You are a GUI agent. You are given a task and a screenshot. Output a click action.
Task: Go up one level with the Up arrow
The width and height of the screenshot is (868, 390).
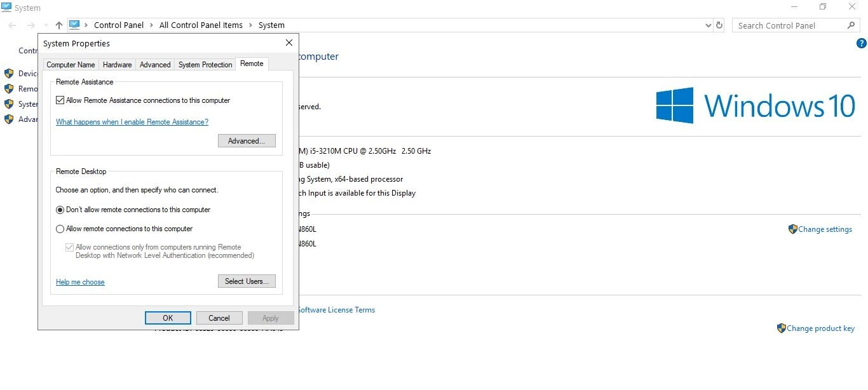pyautogui.click(x=59, y=25)
